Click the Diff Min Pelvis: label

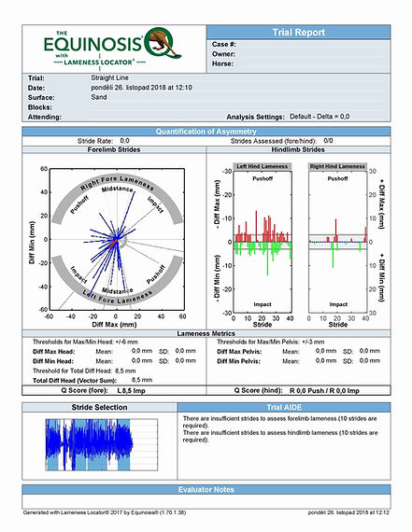tap(239, 361)
